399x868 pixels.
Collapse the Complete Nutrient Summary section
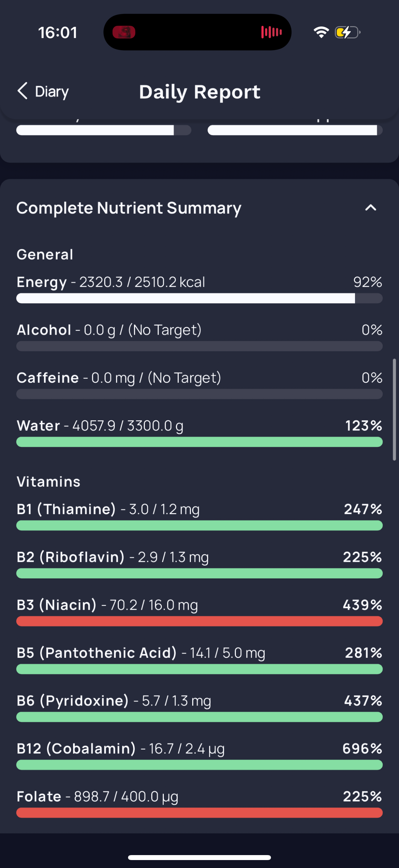(370, 208)
